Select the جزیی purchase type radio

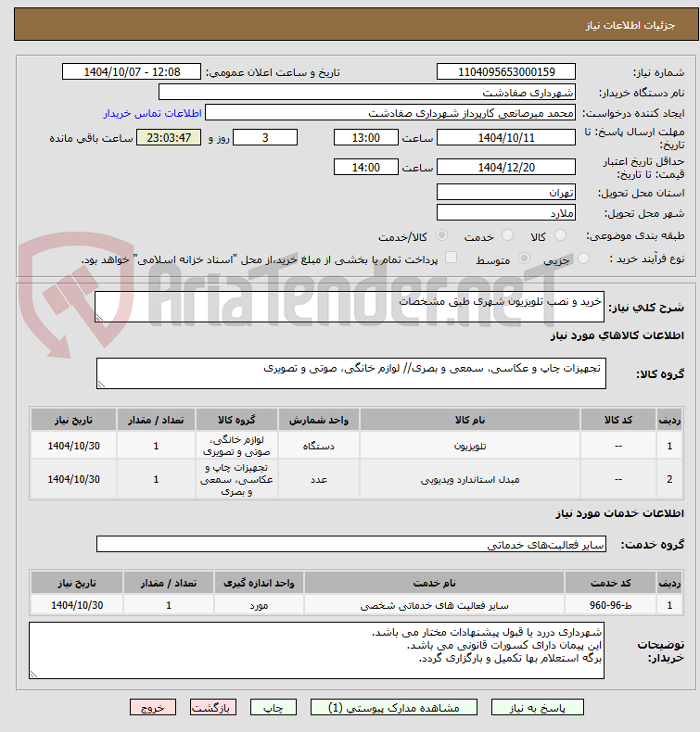(583, 259)
